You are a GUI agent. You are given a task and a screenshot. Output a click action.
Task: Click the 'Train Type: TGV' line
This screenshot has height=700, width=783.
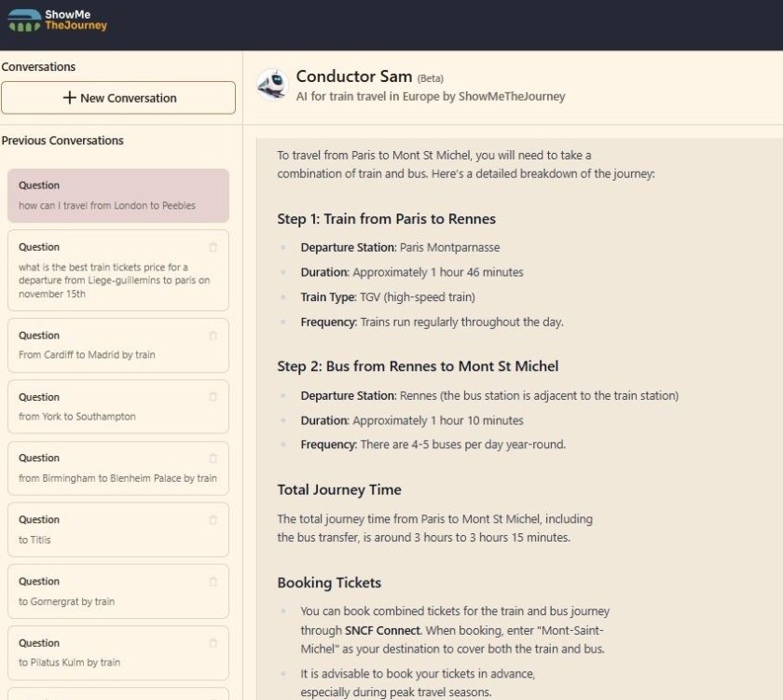point(388,297)
